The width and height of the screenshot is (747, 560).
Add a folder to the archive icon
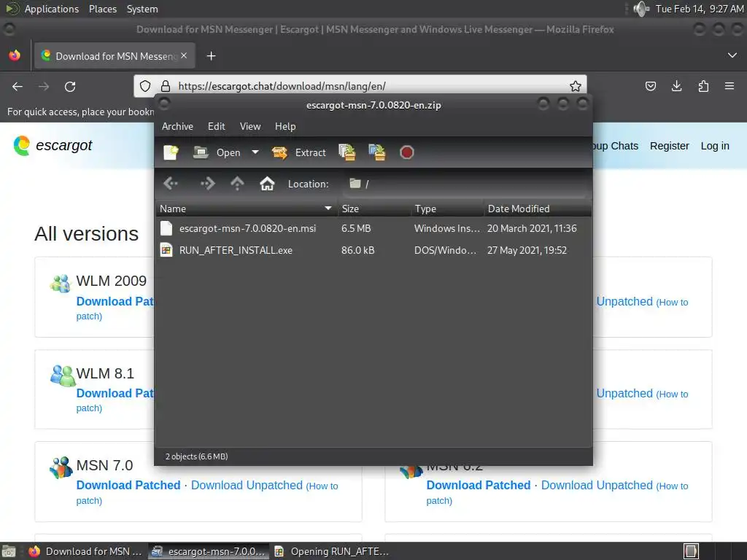[377, 152]
